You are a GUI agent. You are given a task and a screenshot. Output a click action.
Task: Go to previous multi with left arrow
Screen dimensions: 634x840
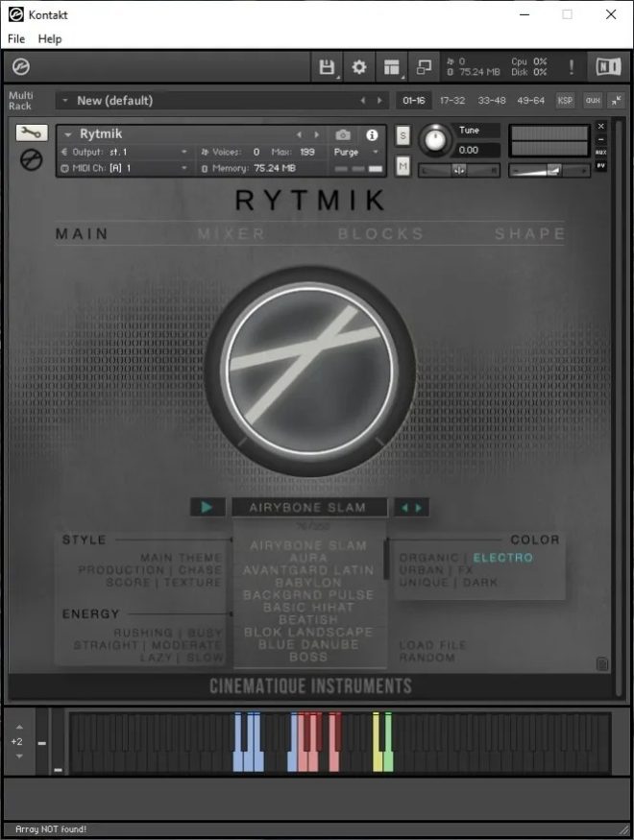pyautogui.click(x=363, y=100)
